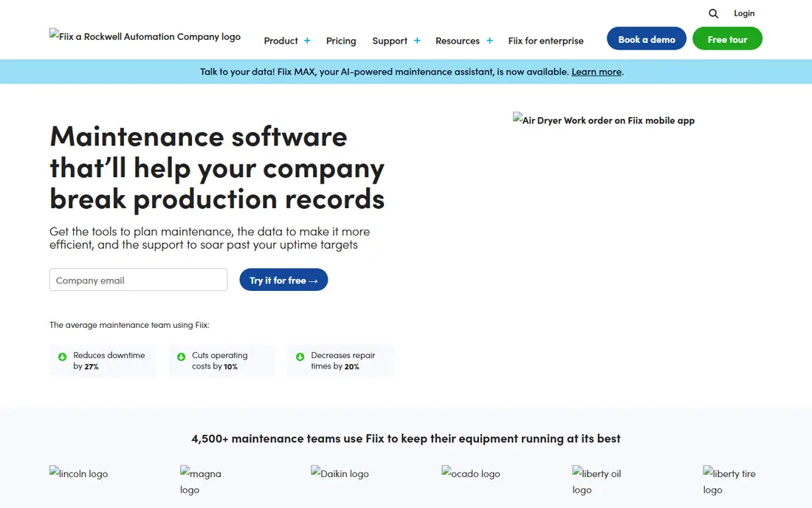Click the Cuts operating costs by 10% card
812x508 pixels.
pos(221,360)
